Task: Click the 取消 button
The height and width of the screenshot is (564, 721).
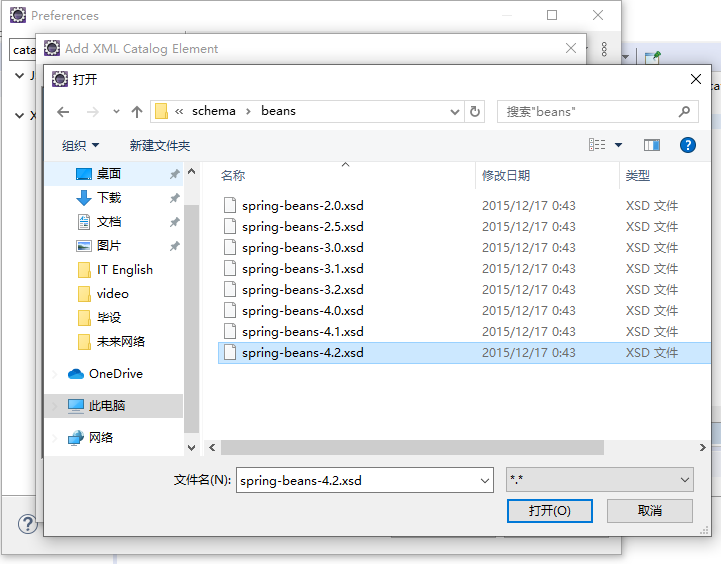Action: click(x=650, y=511)
